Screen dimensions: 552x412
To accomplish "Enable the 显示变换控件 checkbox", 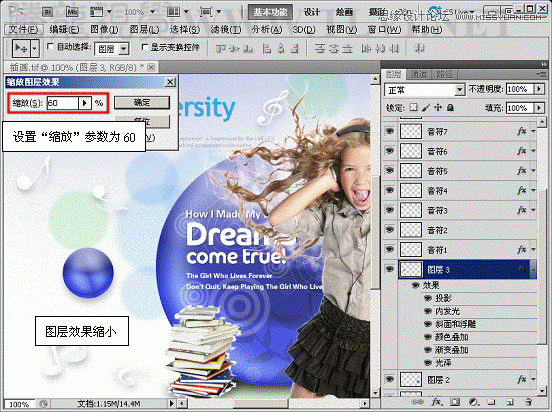I will click(x=144, y=46).
